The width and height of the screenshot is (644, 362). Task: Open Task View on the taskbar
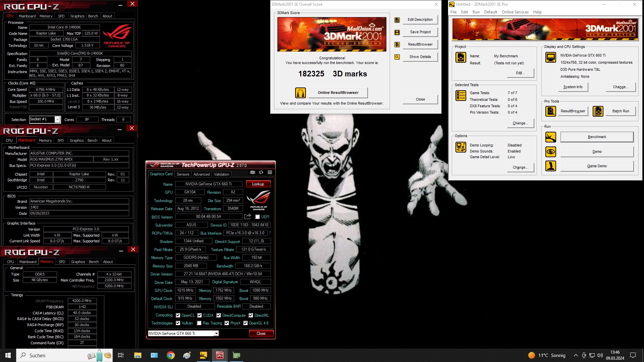[121, 355]
